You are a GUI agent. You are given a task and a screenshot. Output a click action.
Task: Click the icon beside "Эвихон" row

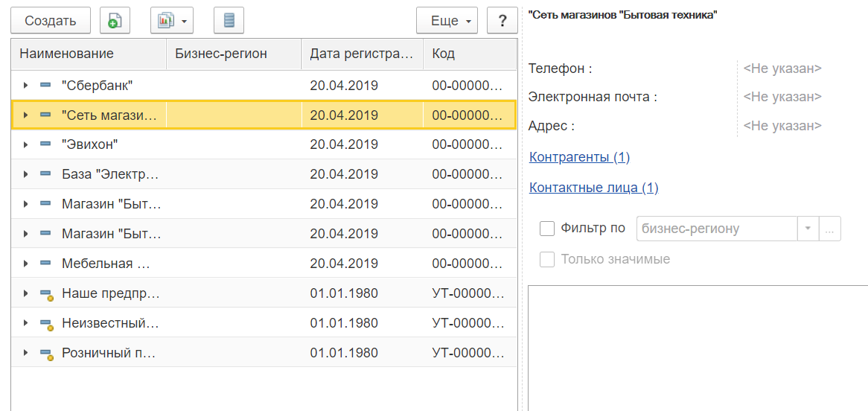point(45,144)
